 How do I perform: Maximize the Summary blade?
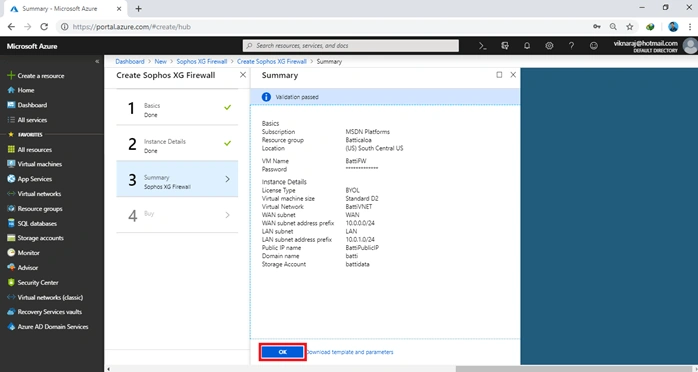pos(499,75)
